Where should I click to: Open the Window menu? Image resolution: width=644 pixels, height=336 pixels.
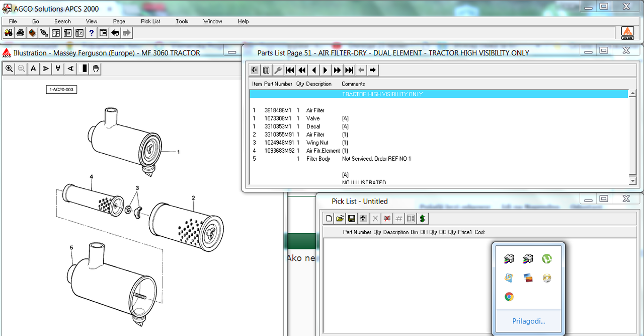tap(213, 21)
